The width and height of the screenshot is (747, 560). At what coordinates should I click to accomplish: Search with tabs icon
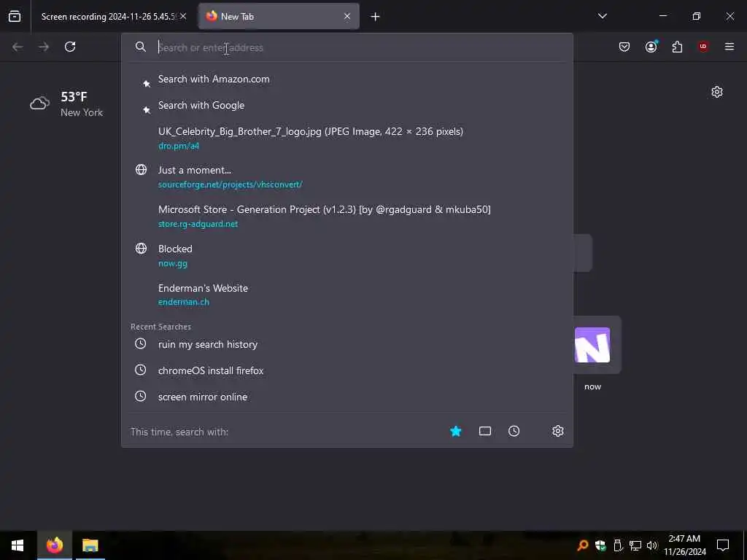click(484, 432)
